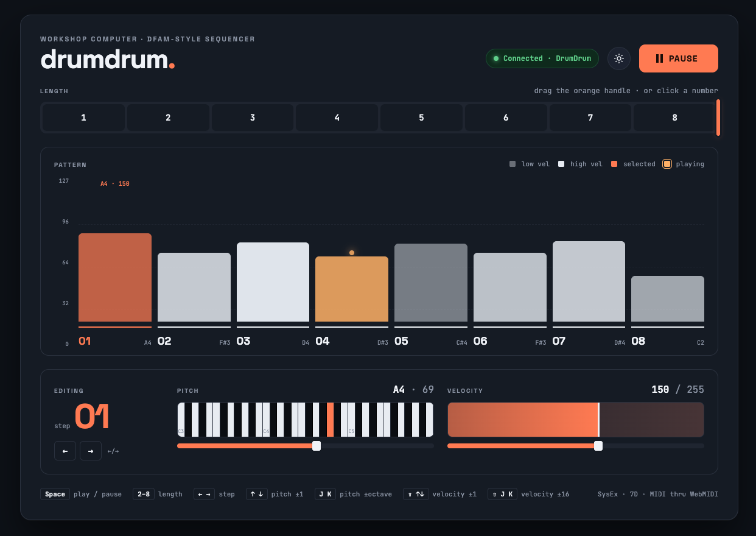Toggle the light/dark theme sun icon
The height and width of the screenshot is (536, 756).
[619, 58]
